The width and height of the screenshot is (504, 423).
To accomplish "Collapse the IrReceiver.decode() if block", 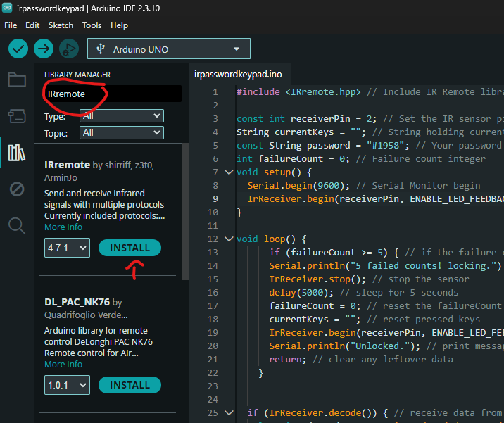I will pyautogui.click(x=229, y=412).
